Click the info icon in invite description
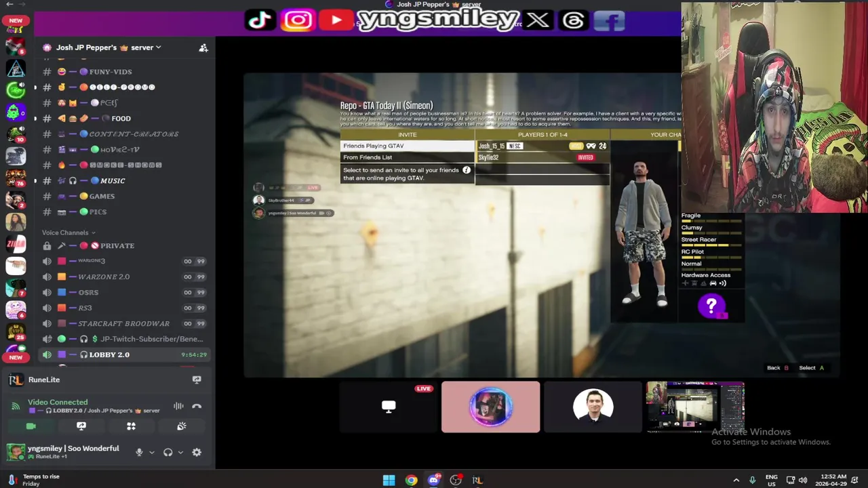The height and width of the screenshot is (488, 868). point(466,170)
